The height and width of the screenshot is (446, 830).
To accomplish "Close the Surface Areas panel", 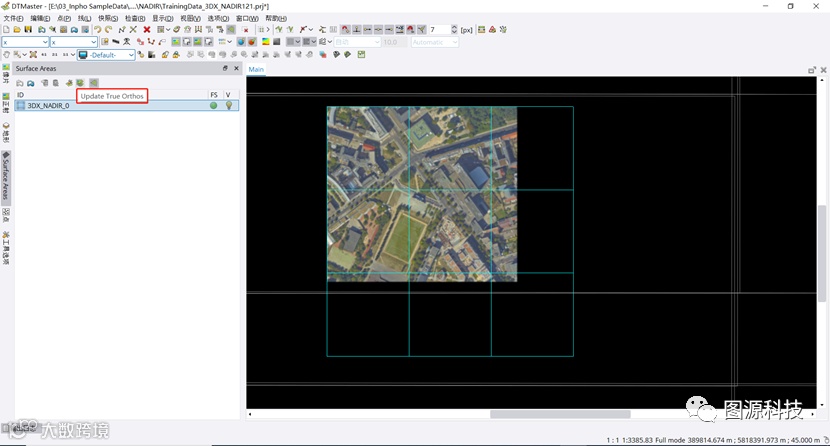I will 236,68.
